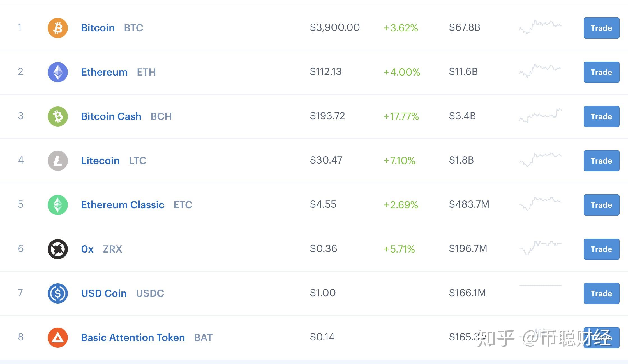This screenshot has height=364, width=628.
Task: Open the Bitcoin asset link
Action: [98, 28]
